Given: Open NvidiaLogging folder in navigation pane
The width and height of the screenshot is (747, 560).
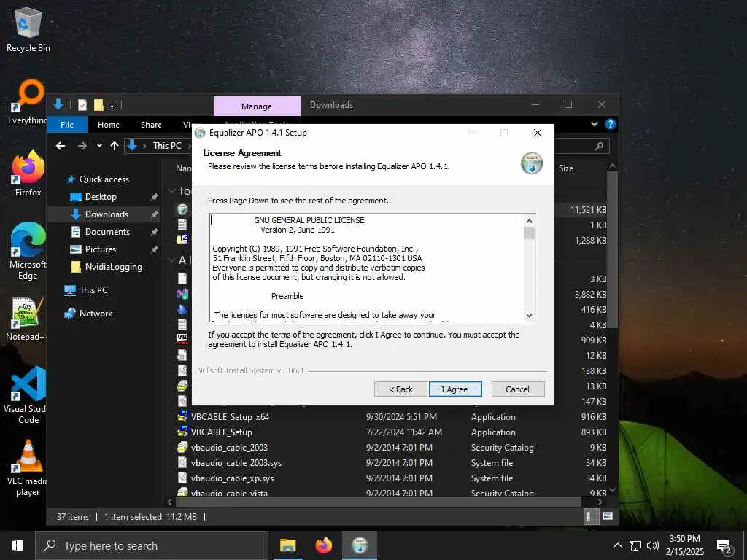Looking at the screenshot, I should point(113,267).
